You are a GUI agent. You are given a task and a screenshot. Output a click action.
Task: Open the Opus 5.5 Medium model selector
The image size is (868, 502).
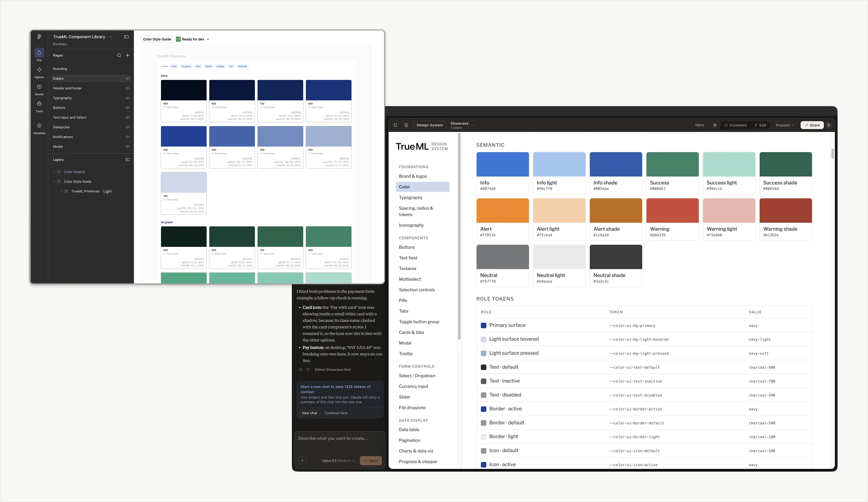pyautogui.click(x=339, y=461)
